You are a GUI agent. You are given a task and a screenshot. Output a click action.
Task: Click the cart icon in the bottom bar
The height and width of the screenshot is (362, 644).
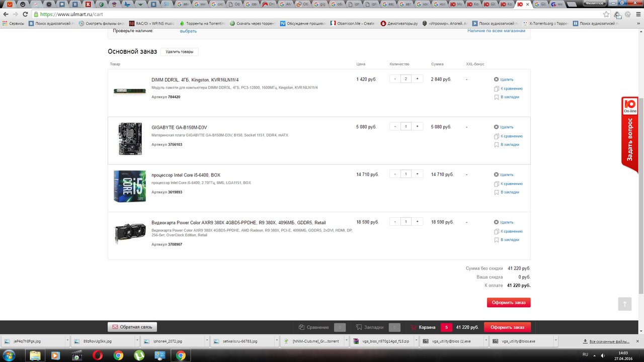coord(414,327)
